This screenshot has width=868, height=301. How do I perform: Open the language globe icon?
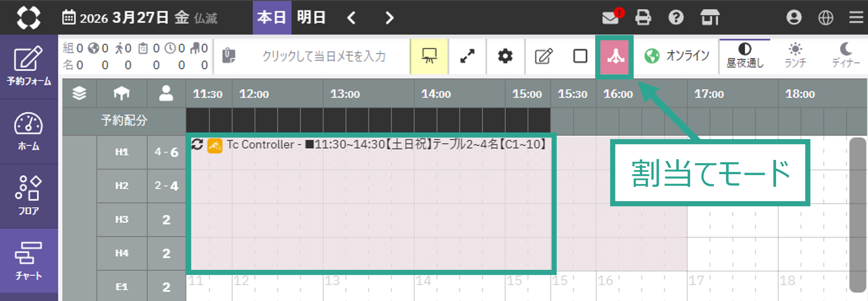[826, 17]
